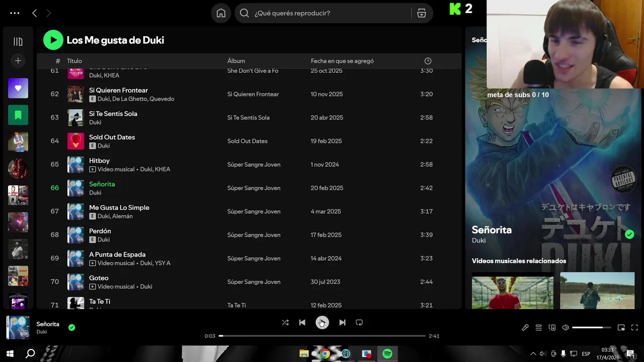Click the playing Señorita title in the list
The width and height of the screenshot is (644, 362).
102,184
